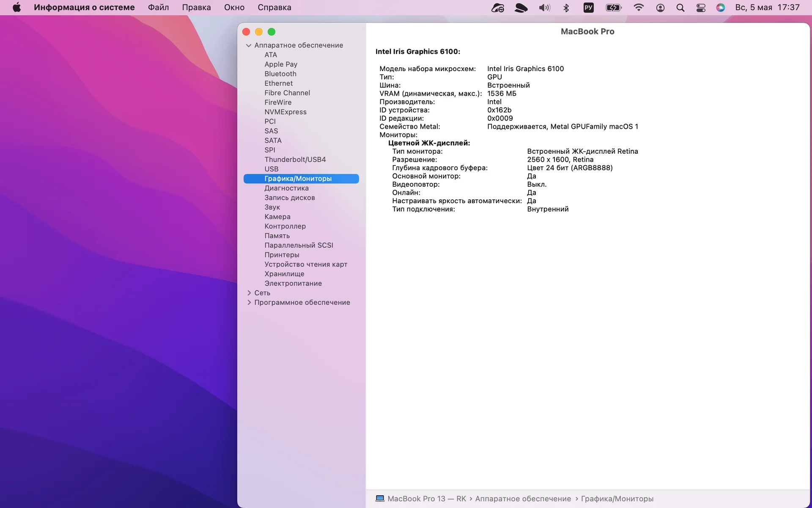The height and width of the screenshot is (508, 812).
Task: Expand the Программное обеспечение section
Action: [x=249, y=302]
